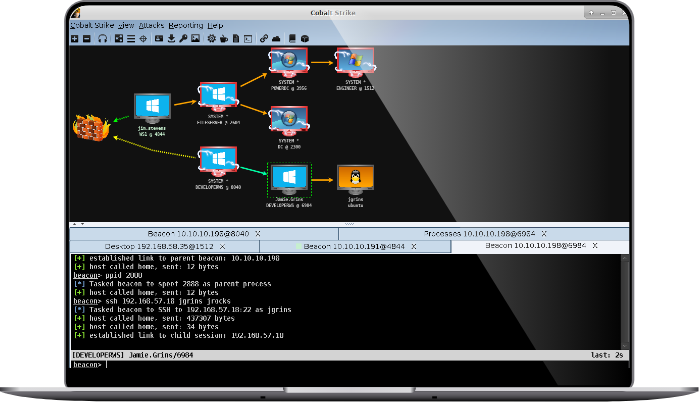Image resolution: width=699 pixels, height=402 pixels.
Task: Close the Beacon 10.10.10.191@4844 tab
Action: click(x=414, y=246)
